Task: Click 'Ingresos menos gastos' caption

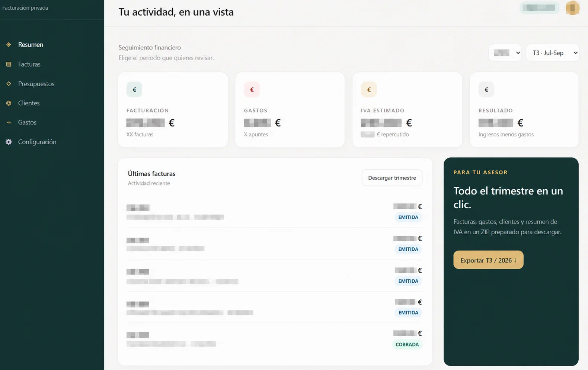Action: pos(506,134)
